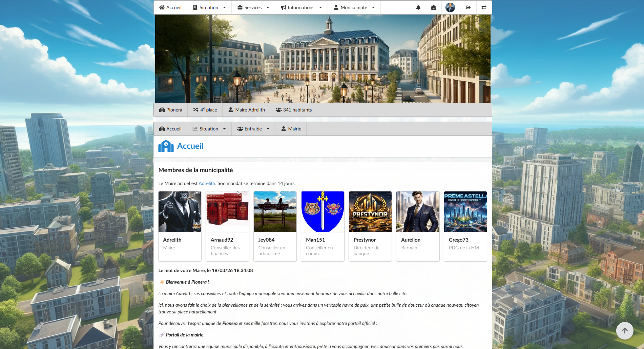Open the city Situation dropdown with chart icon
Screen dimensions: 644x349
point(209,129)
